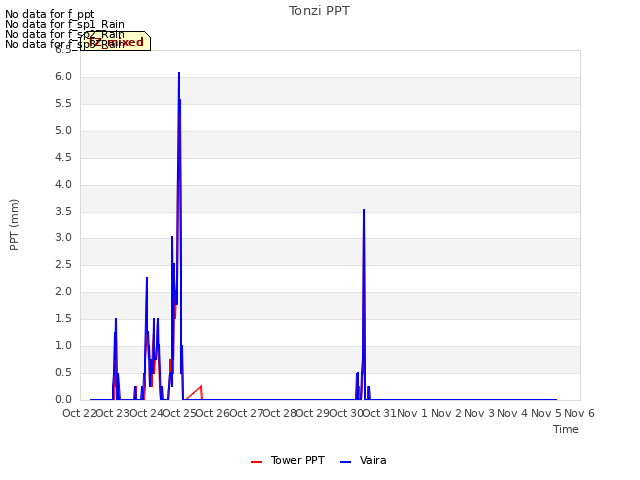Click the Tower PPT legend entry
This screenshot has height=480, width=640.
tap(288, 460)
